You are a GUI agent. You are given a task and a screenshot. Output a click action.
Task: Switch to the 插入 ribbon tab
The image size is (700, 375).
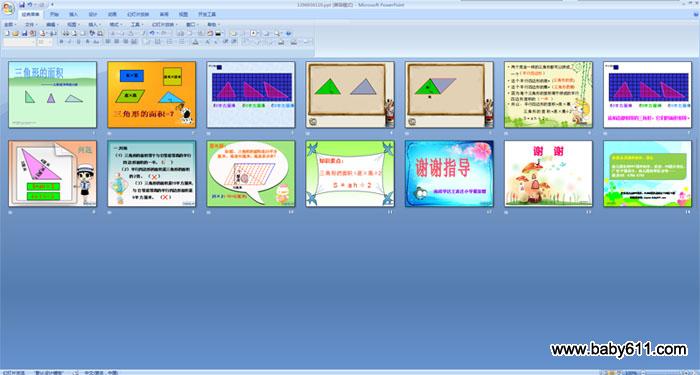(74, 14)
